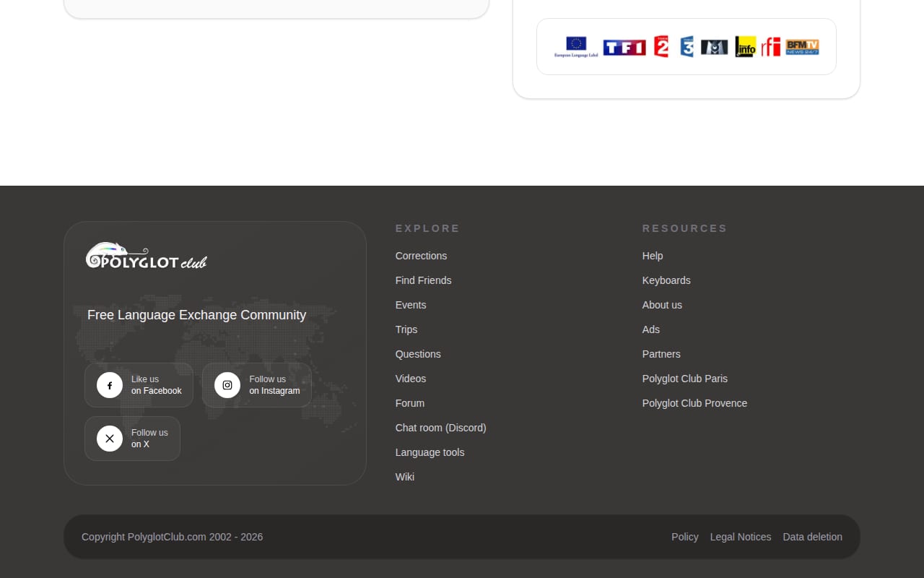This screenshot has height=578, width=924.
Task: Click the France Info logo
Action: (746, 47)
